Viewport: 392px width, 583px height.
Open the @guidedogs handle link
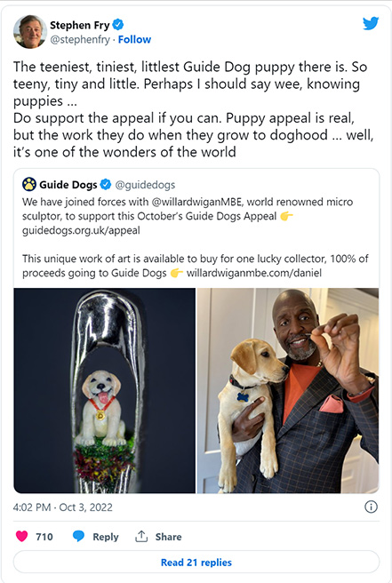pyautogui.click(x=145, y=185)
